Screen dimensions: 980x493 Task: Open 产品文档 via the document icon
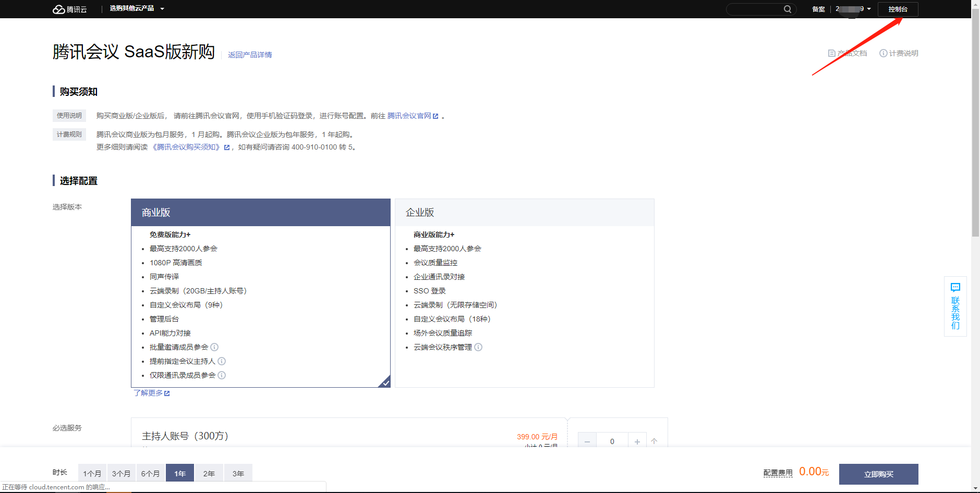(x=831, y=53)
